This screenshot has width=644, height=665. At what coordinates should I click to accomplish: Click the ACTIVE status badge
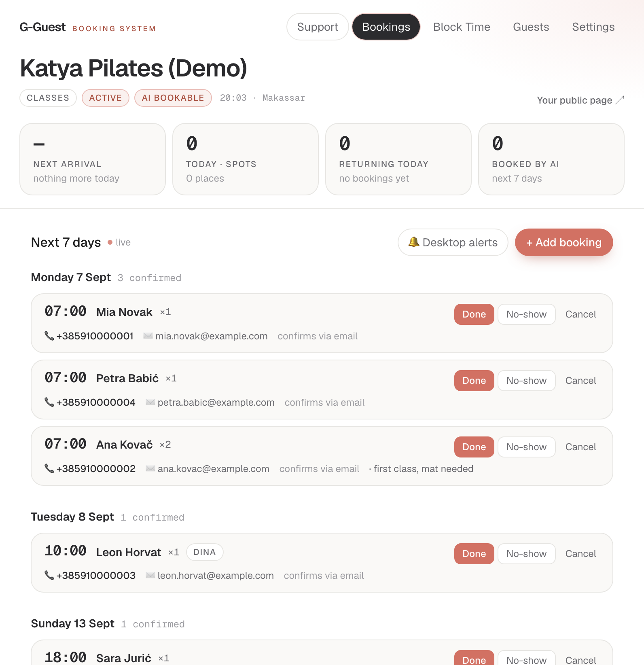(x=106, y=98)
